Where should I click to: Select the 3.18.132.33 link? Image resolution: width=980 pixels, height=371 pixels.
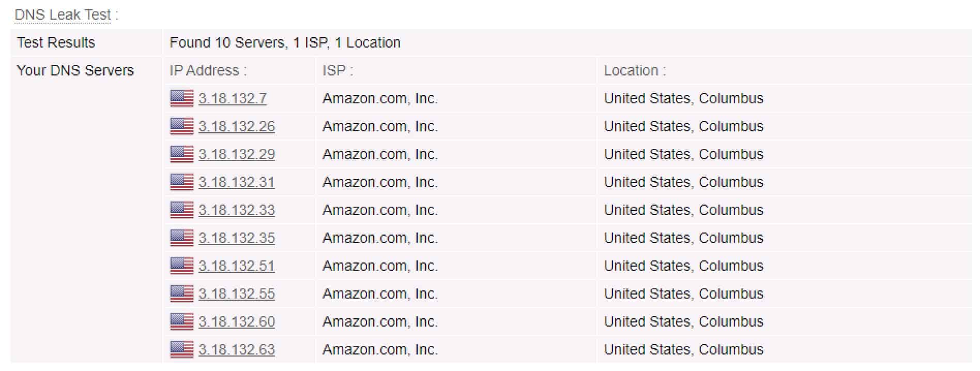click(237, 210)
